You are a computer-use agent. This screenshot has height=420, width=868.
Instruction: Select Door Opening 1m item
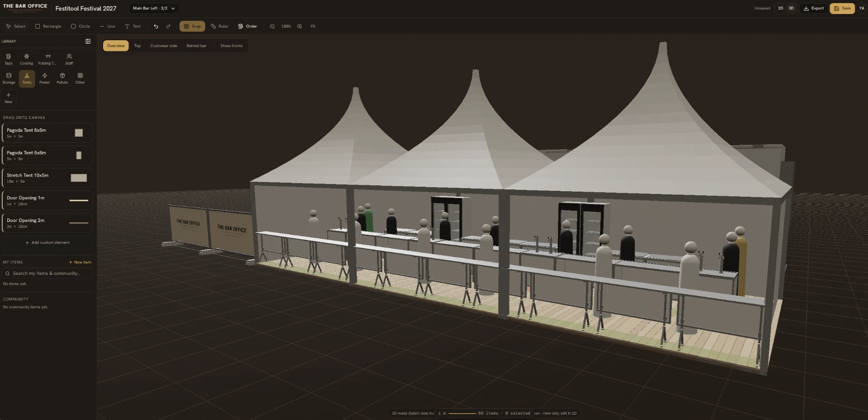coord(47,201)
